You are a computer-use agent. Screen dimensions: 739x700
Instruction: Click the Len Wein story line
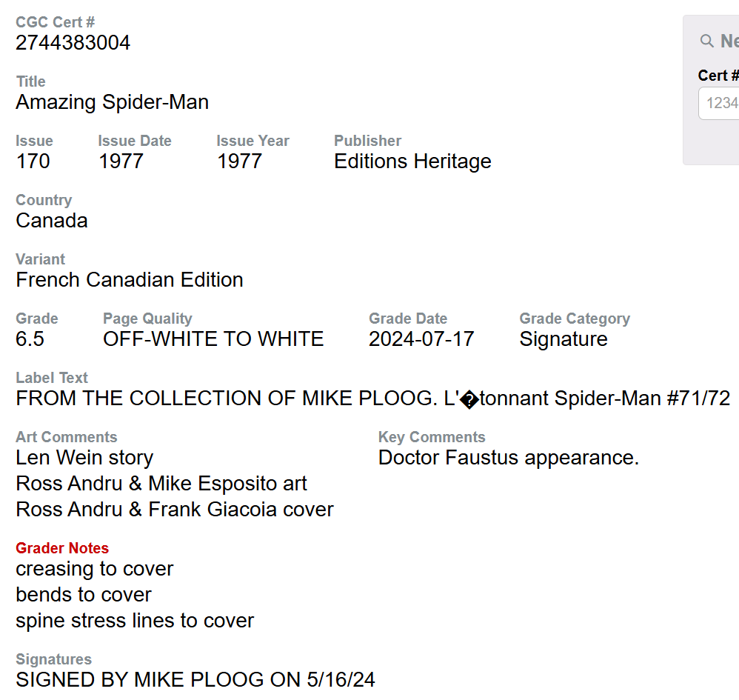pyautogui.click(x=84, y=458)
